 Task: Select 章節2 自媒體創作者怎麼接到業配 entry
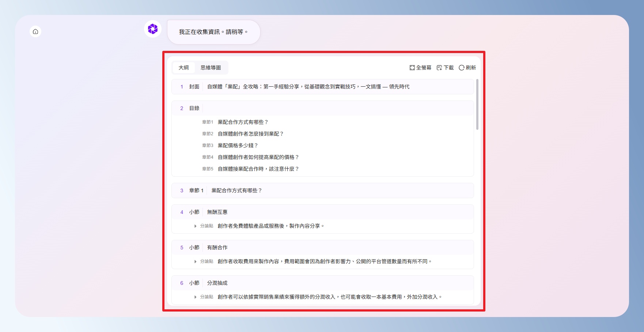250,134
